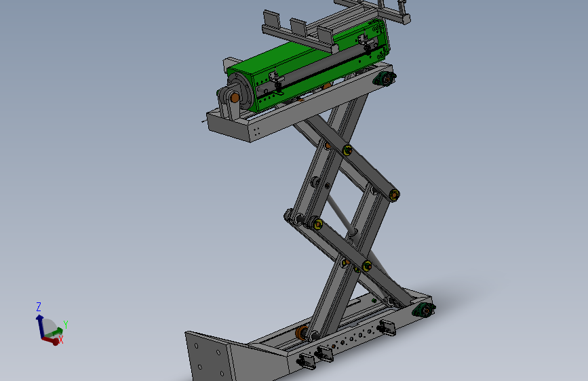Select the thin diagonal strut rod between scissor arms
Image resolution: width=588 pixels, height=381 pixels.
click(x=340, y=214)
